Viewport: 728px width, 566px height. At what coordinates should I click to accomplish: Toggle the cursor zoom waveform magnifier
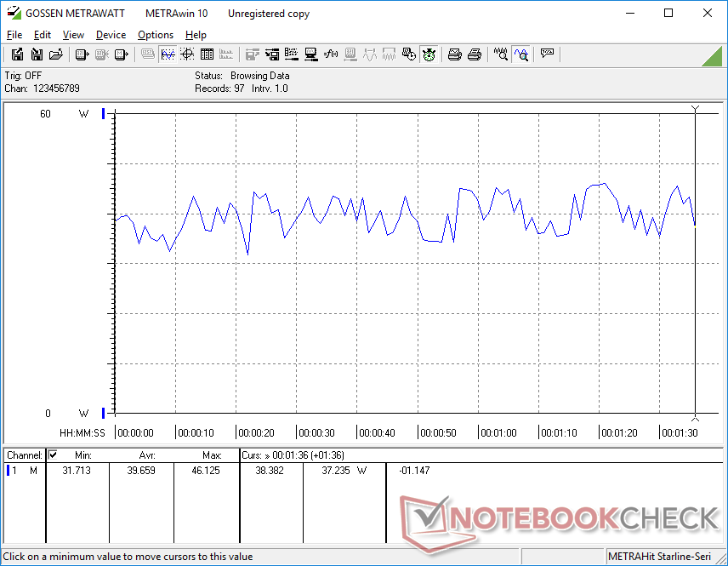point(521,54)
